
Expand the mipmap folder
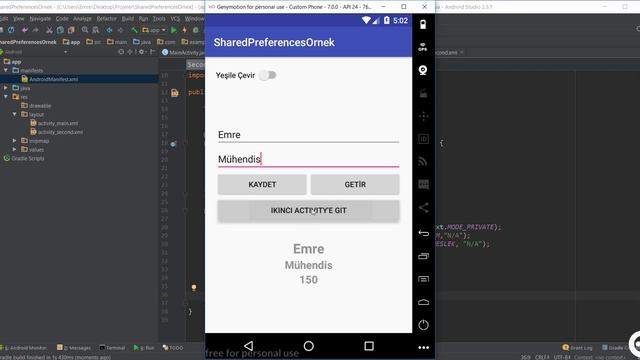click(x=15, y=140)
